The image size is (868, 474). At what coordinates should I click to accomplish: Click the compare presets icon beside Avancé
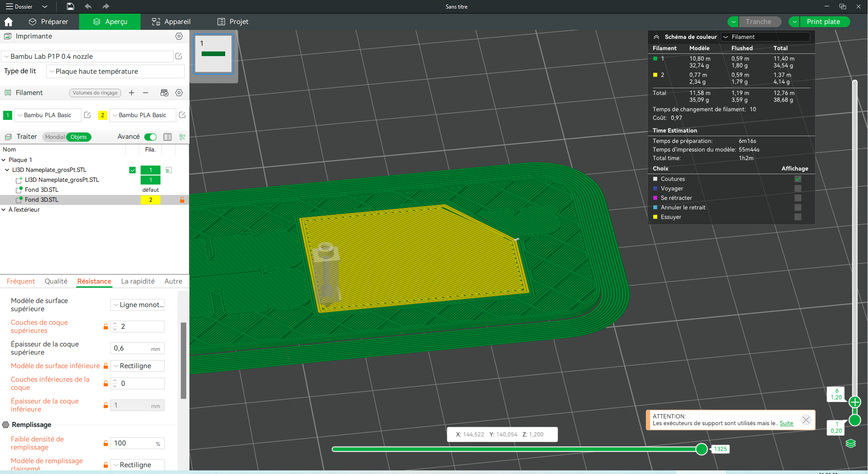pos(168,137)
